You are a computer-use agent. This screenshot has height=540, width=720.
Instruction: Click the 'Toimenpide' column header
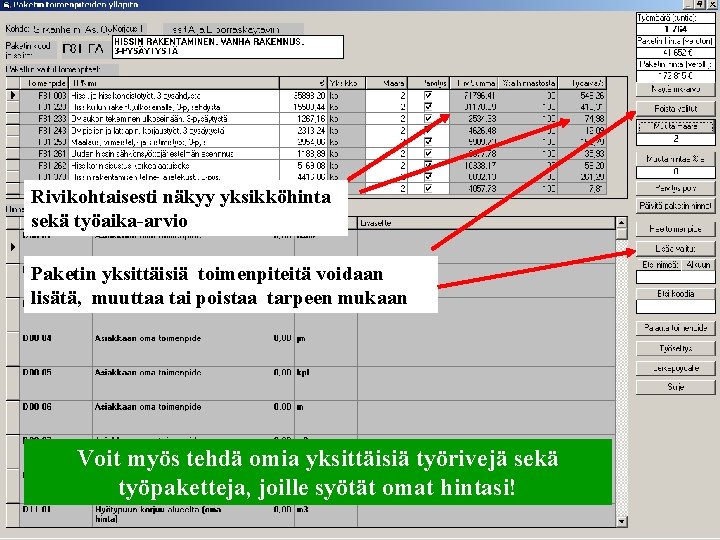44,83
